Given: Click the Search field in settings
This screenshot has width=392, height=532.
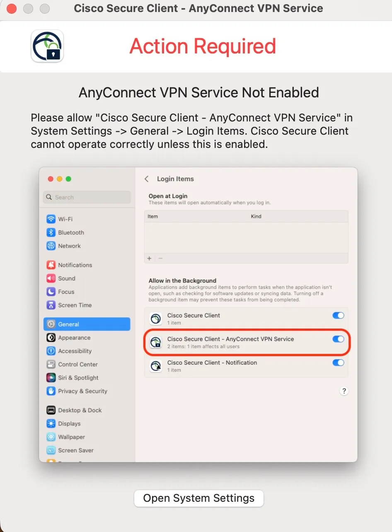Looking at the screenshot, I should click(87, 197).
